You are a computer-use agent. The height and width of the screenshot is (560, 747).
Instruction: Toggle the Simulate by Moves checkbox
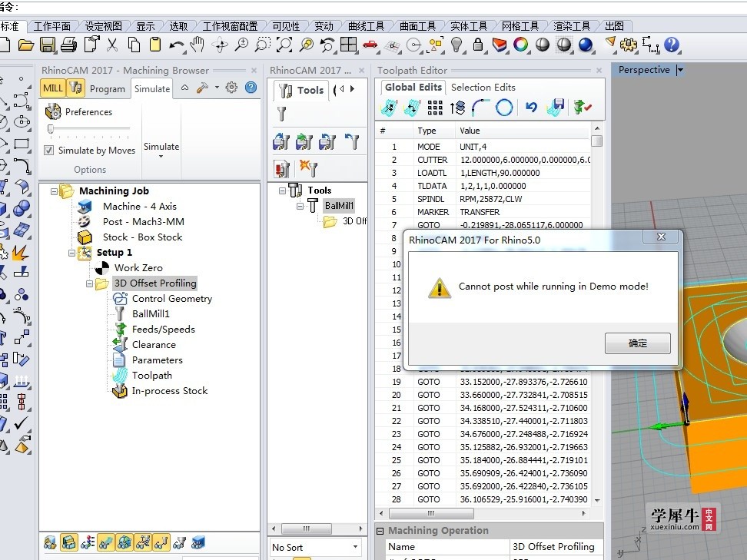pos(48,151)
